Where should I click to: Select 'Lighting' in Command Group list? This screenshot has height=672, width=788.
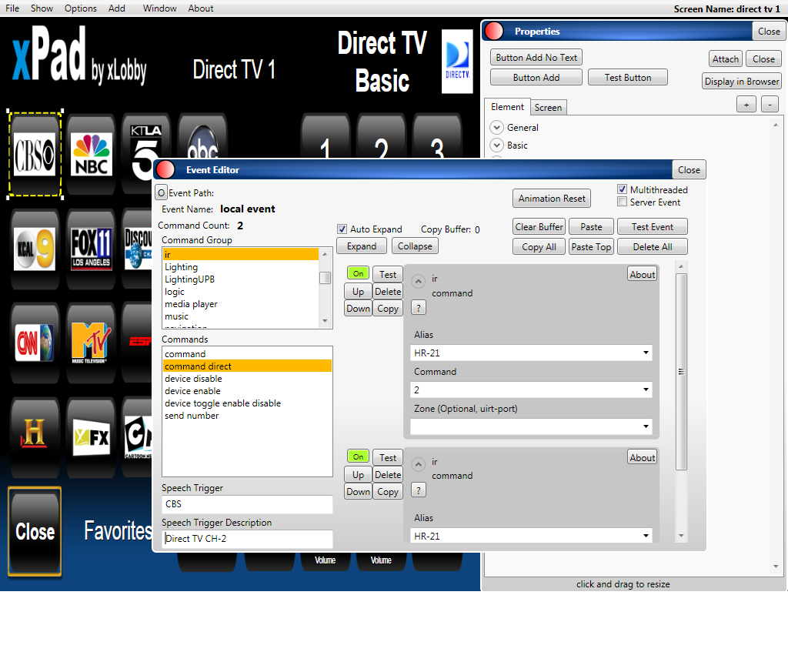coord(241,267)
